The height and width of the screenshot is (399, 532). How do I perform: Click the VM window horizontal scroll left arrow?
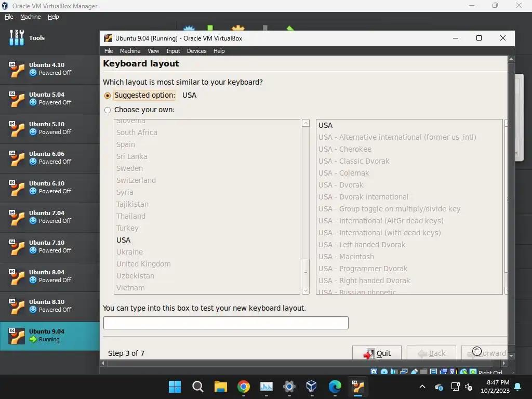[103, 363]
